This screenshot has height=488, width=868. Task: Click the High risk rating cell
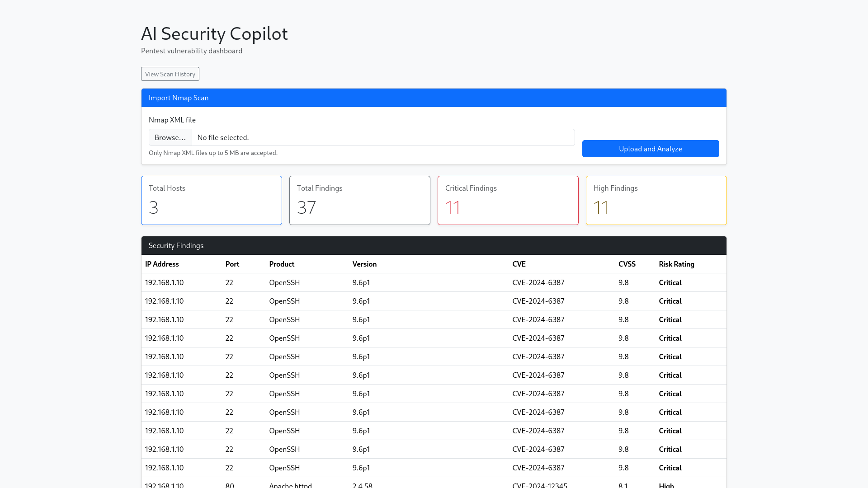click(x=666, y=485)
